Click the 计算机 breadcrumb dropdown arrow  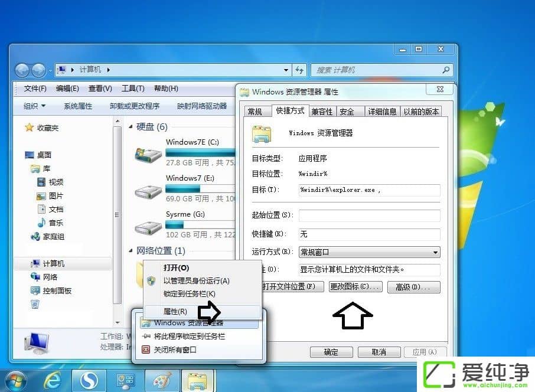(109, 70)
